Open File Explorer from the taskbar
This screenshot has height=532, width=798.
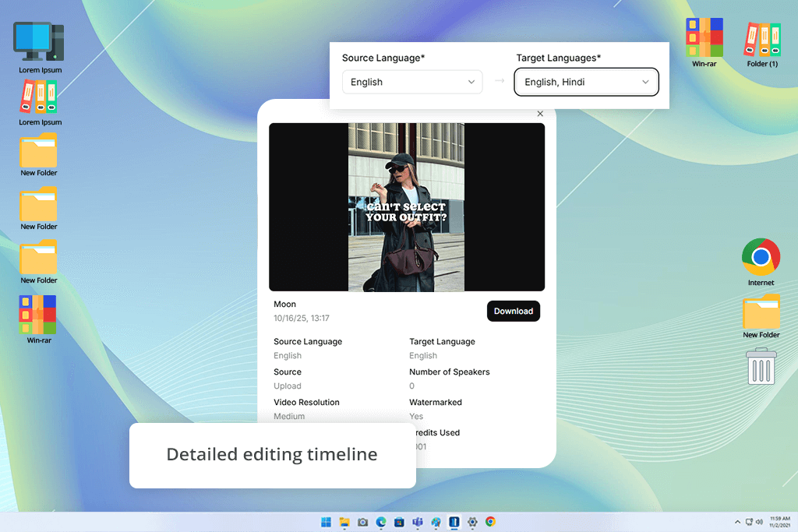(x=344, y=522)
